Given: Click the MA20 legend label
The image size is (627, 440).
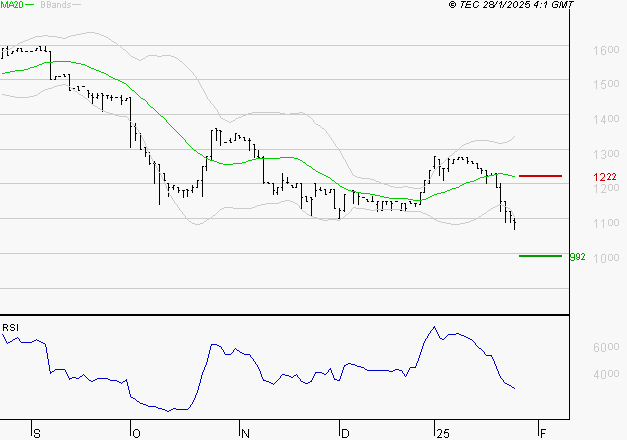Looking at the screenshot, I should (12, 5).
